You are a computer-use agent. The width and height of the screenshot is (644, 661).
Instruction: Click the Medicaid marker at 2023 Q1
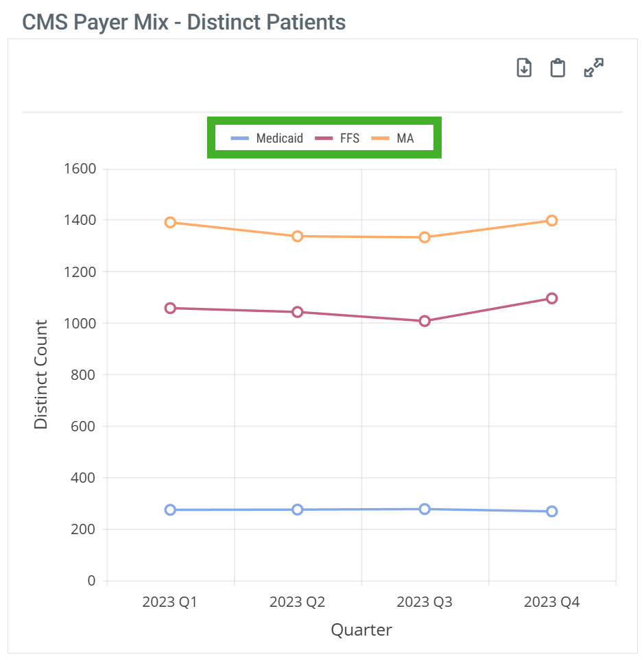pyautogui.click(x=170, y=510)
